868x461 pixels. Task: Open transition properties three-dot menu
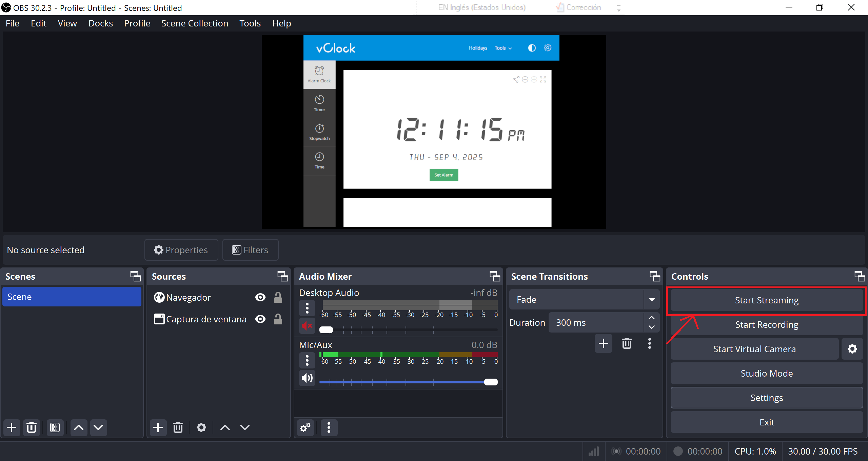click(650, 343)
